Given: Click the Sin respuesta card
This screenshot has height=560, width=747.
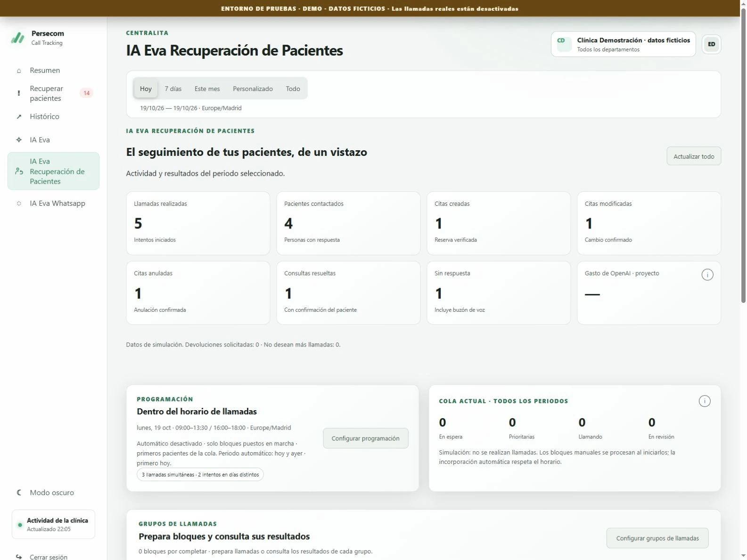Looking at the screenshot, I should coord(499,293).
